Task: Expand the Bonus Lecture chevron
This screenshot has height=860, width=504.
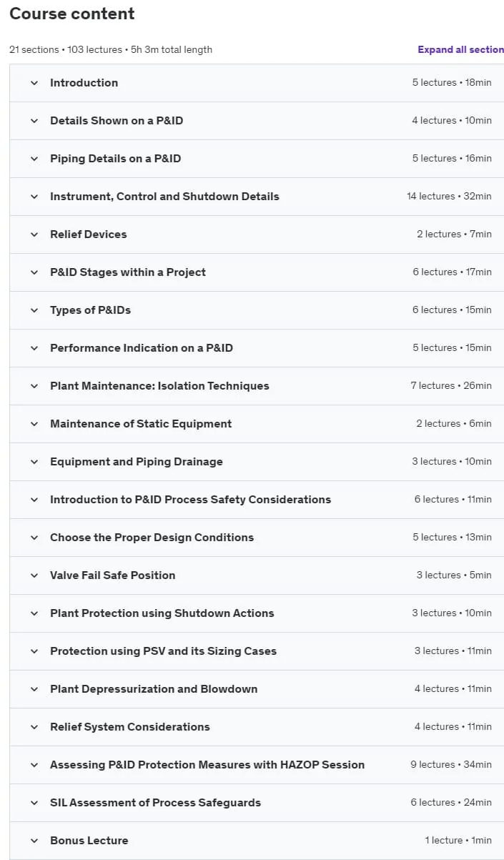Action: point(34,841)
